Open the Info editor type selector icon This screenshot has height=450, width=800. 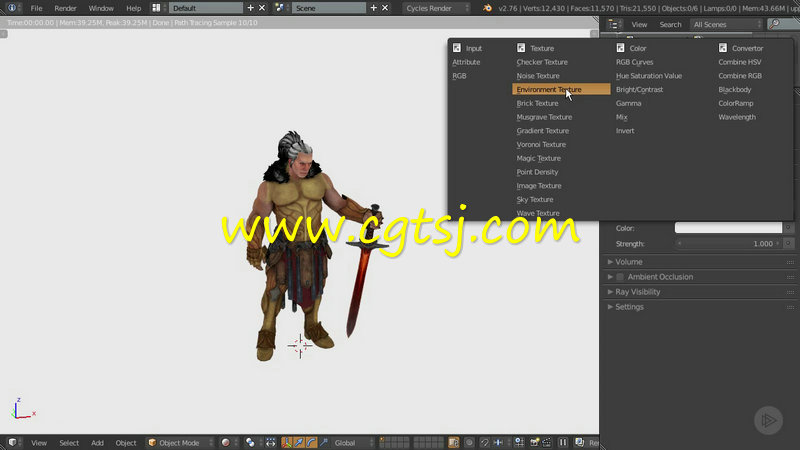12,8
